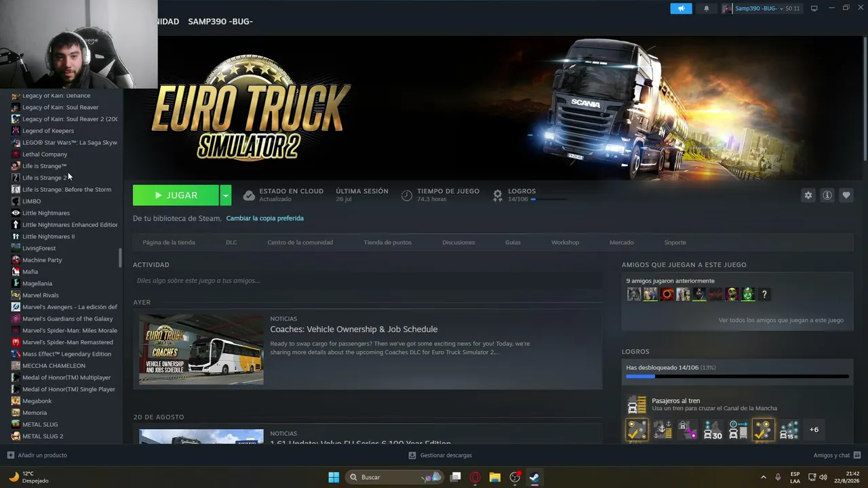Open the Discusiones tab
Screen dimensions: 868x488
pyautogui.click(x=458, y=243)
